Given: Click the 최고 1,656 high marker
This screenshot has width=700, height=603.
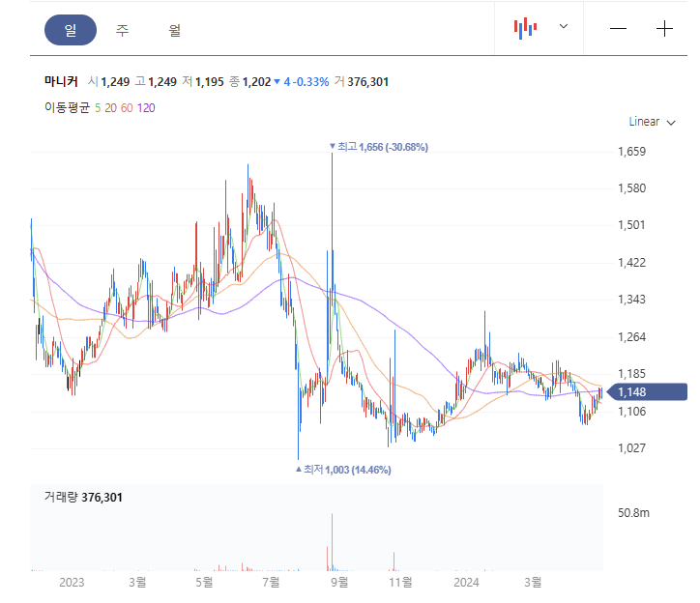Looking at the screenshot, I should pos(379,147).
